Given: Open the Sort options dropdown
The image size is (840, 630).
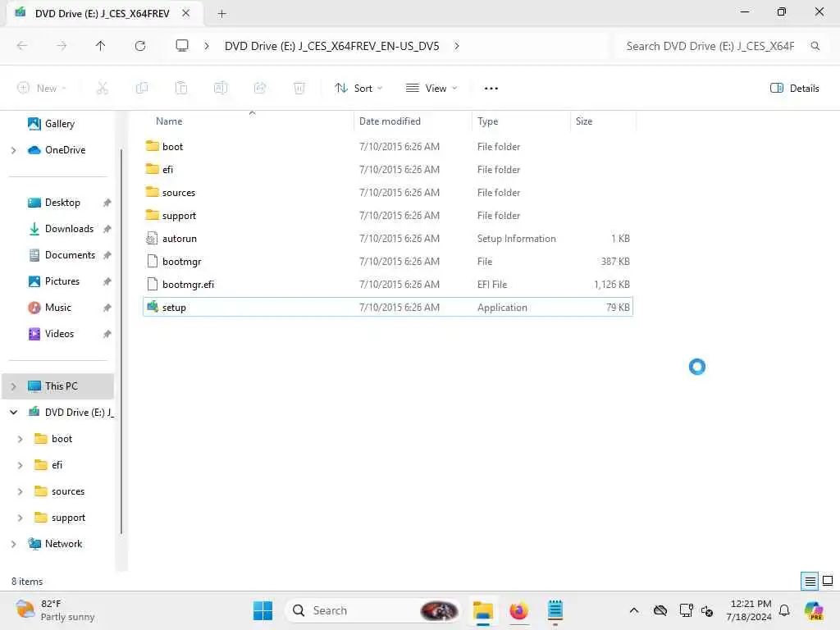Looking at the screenshot, I should [x=358, y=88].
